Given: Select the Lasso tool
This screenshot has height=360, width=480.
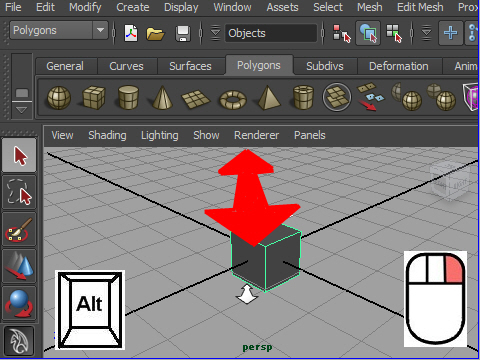Looking at the screenshot, I should click(x=19, y=192).
